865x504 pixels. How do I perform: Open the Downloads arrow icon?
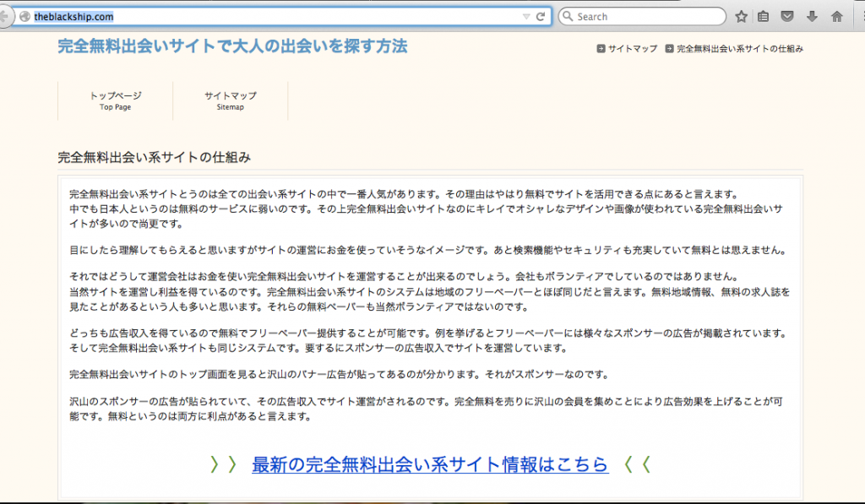[x=812, y=17]
